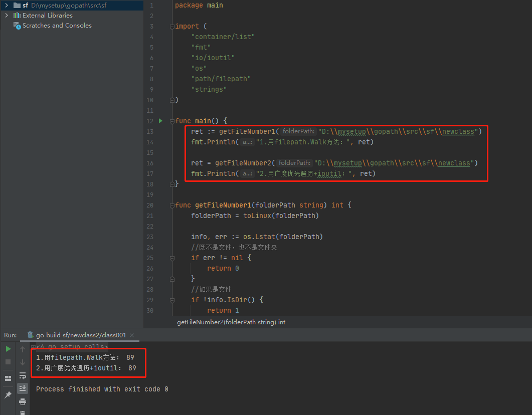
Task: Clear console with trash icon
Action: [23, 412]
